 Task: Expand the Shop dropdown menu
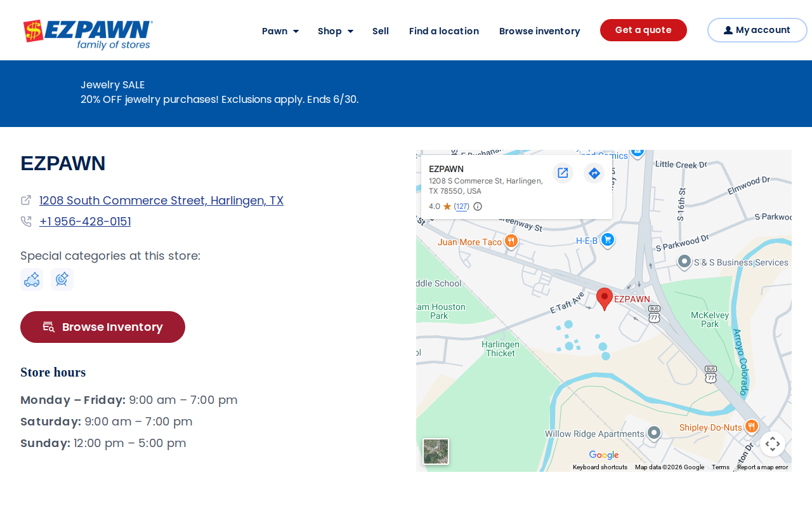click(x=336, y=31)
